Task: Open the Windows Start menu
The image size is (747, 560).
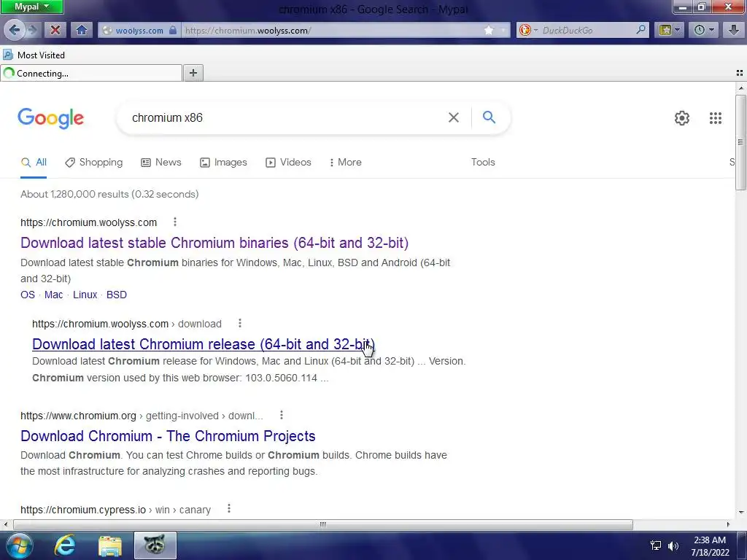Action: [19, 545]
